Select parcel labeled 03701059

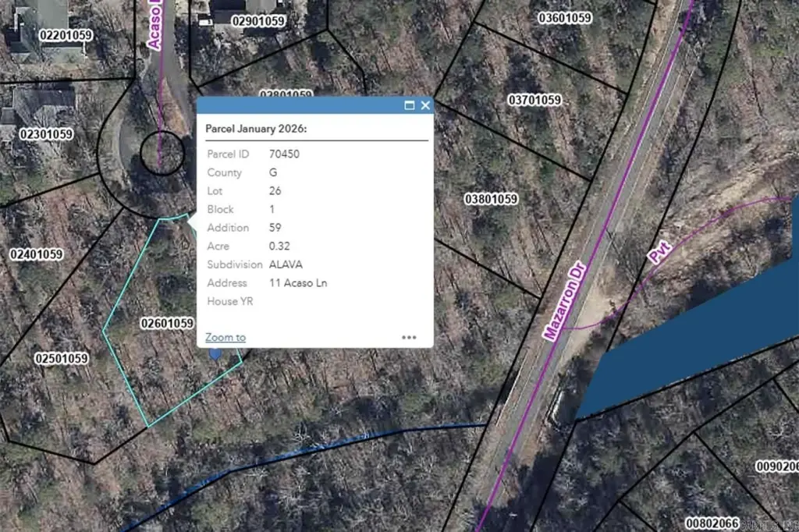[x=534, y=100]
